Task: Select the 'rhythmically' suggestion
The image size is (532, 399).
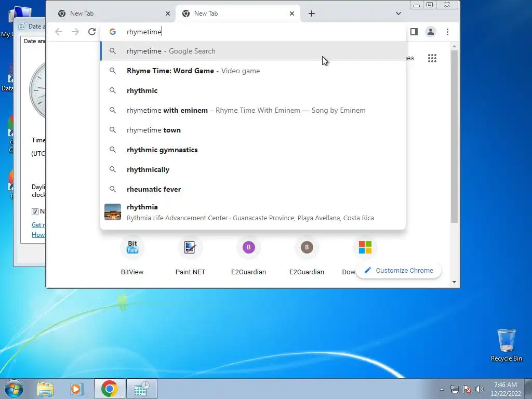Action: [253, 169]
